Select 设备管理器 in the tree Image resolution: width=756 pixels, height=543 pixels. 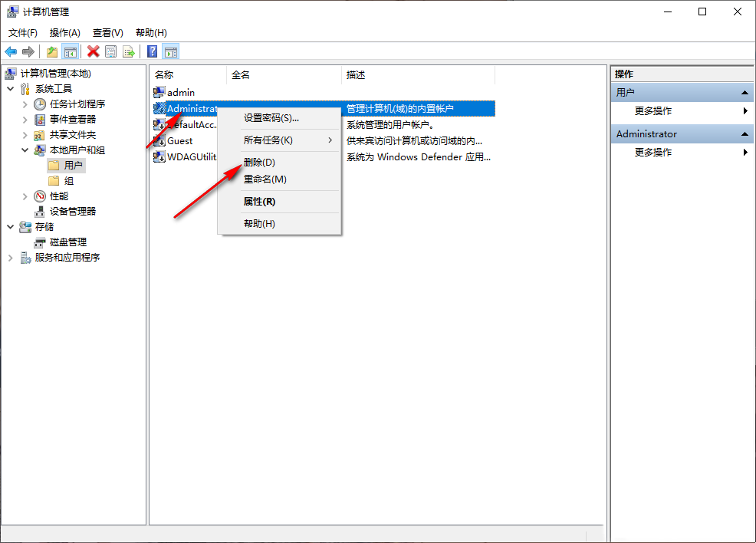coord(73,212)
